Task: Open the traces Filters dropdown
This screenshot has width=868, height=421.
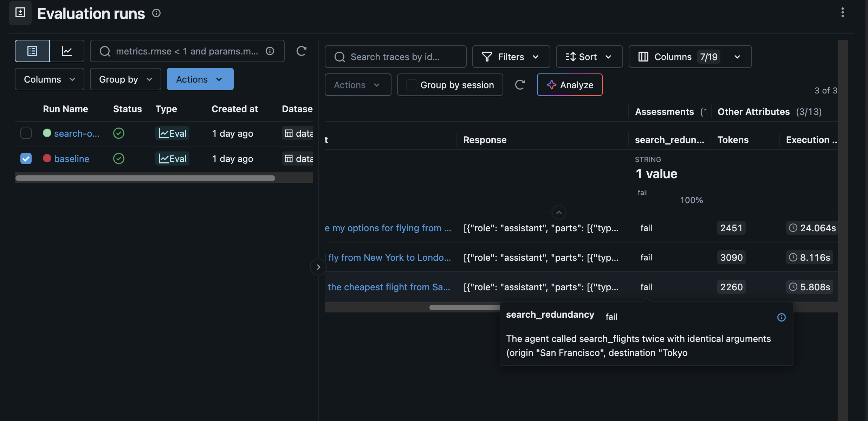Action: (x=511, y=57)
